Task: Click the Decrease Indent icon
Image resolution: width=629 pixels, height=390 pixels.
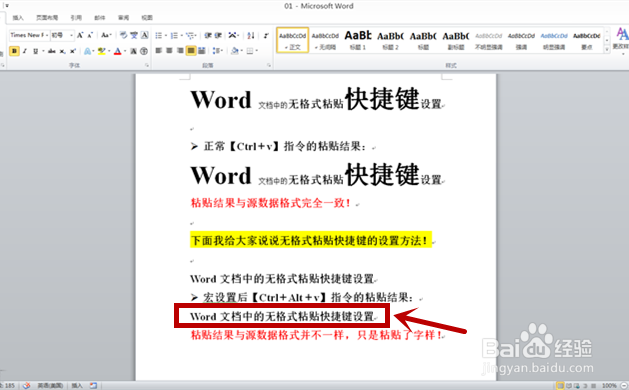Action: [208, 35]
